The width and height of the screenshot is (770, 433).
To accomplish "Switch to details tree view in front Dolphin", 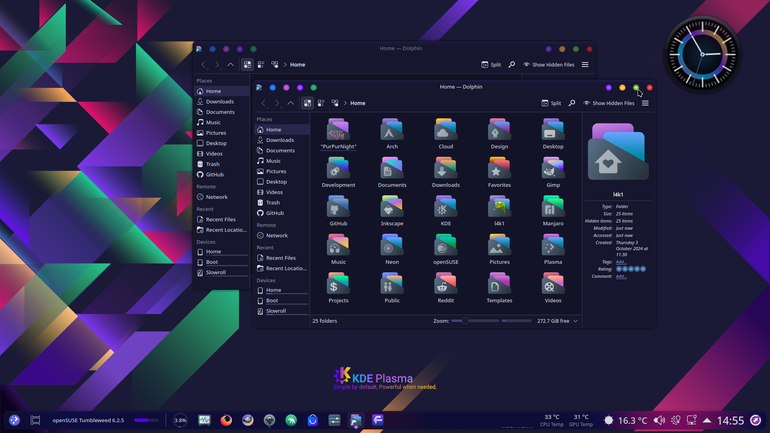I will coord(335,103).
